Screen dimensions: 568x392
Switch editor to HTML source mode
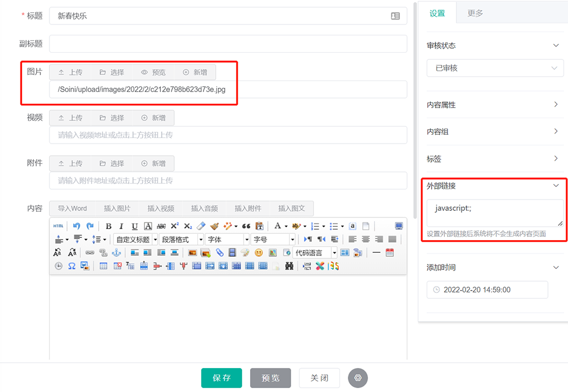(58, 226)
